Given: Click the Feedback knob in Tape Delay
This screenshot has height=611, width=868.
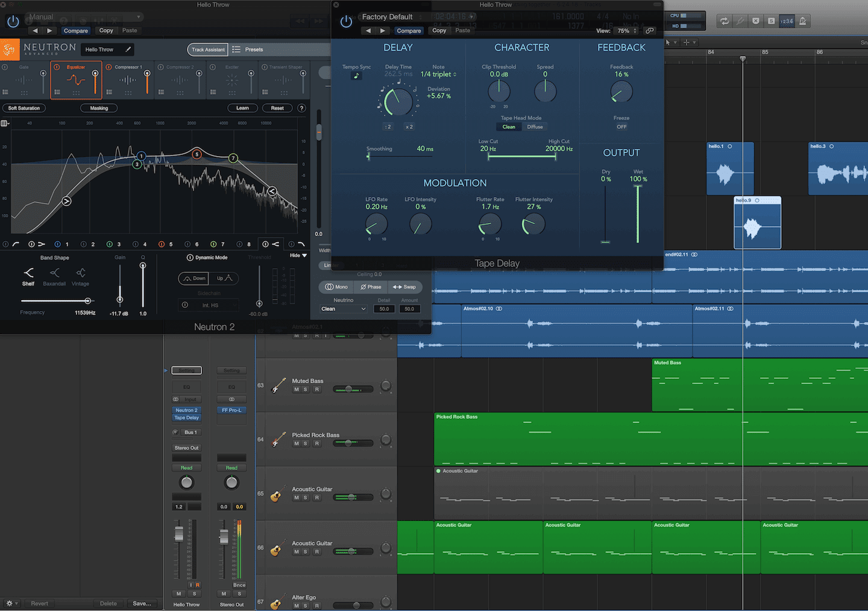Looking at the screenshot, I should click(x=621, y=92).
